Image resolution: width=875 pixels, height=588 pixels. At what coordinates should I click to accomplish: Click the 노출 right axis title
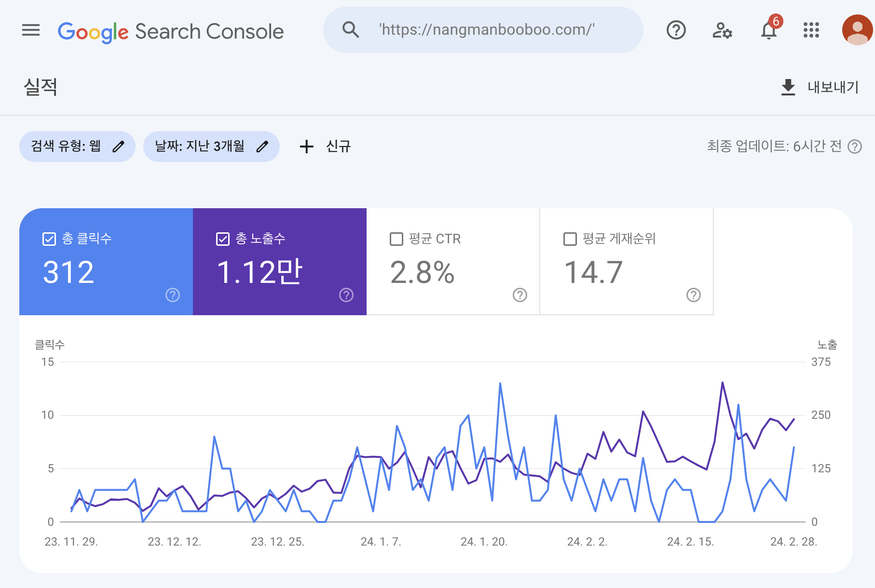pos(827,345)
